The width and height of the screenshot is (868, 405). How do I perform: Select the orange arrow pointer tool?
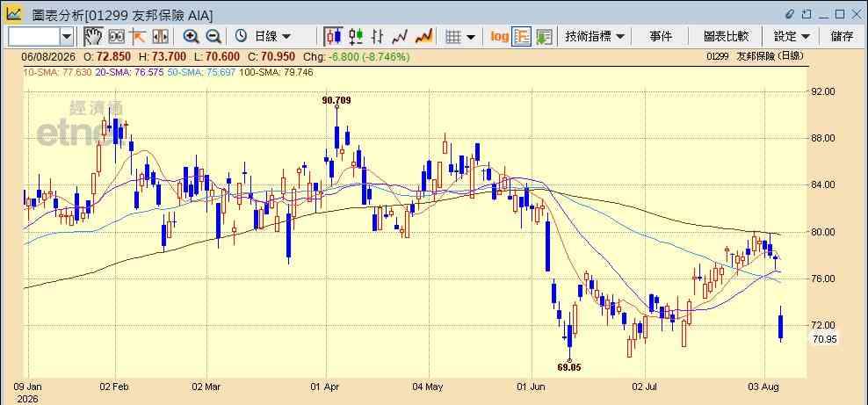(137, 37)
